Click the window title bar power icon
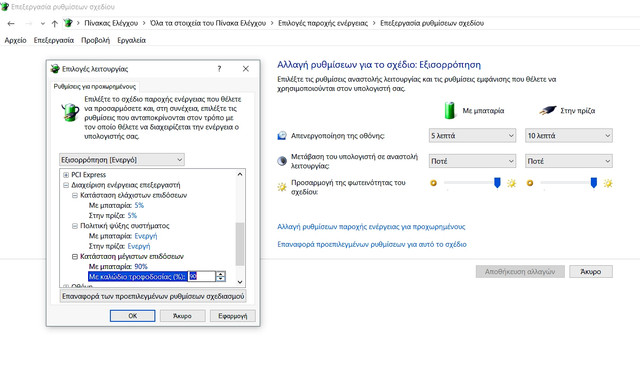Image resolution: width=640 pixels, height=371 pixels. point(4,7)
